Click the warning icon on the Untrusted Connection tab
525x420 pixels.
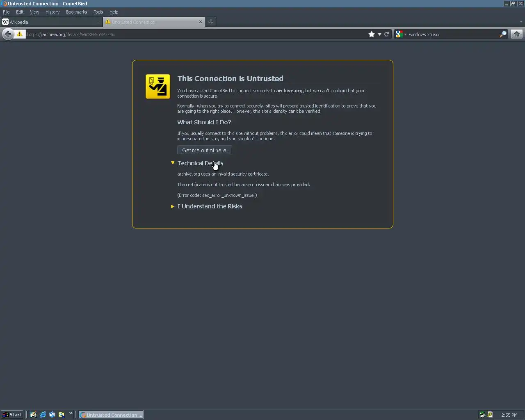tap(108, 22)
